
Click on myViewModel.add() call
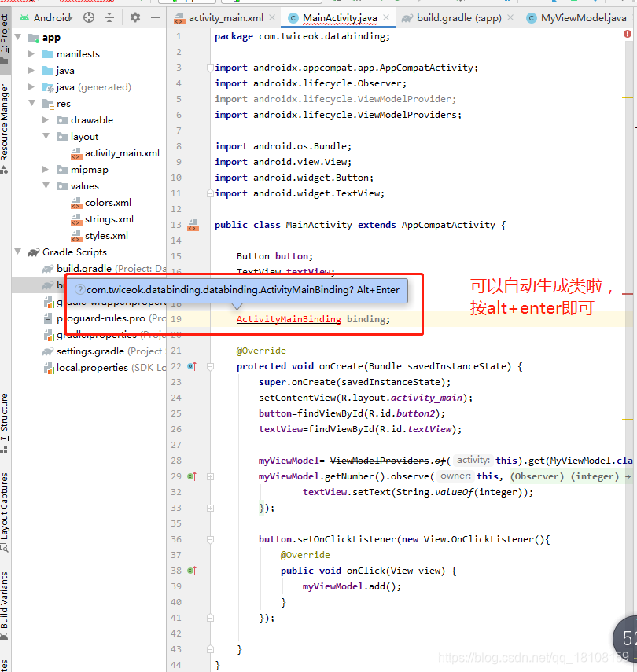point(352,586)
